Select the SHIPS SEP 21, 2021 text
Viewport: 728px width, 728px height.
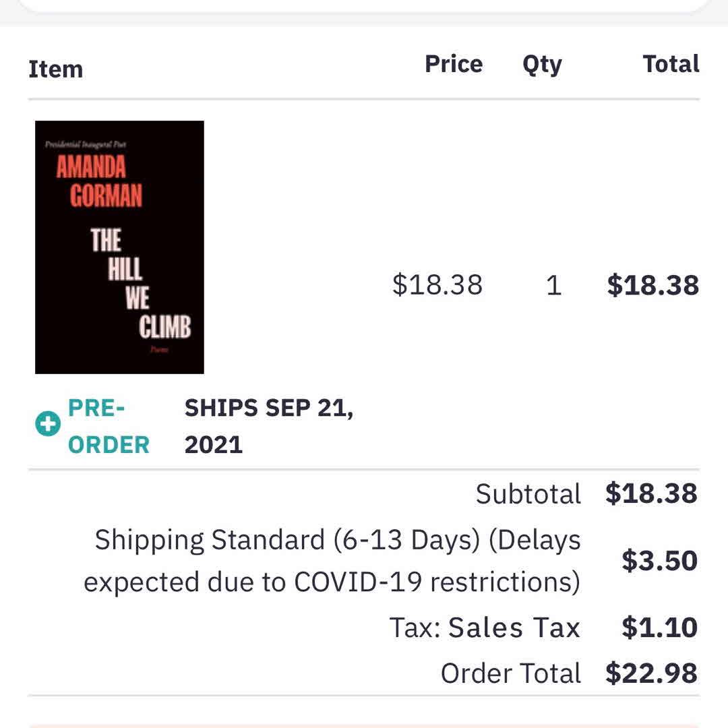268,427
